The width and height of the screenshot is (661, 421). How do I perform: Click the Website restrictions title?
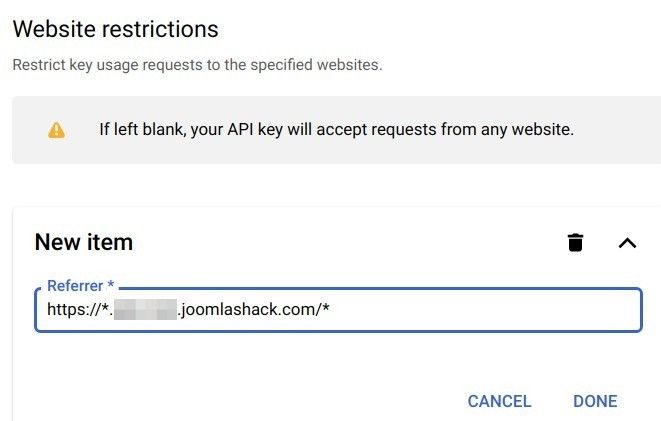(x=116, y=29)
